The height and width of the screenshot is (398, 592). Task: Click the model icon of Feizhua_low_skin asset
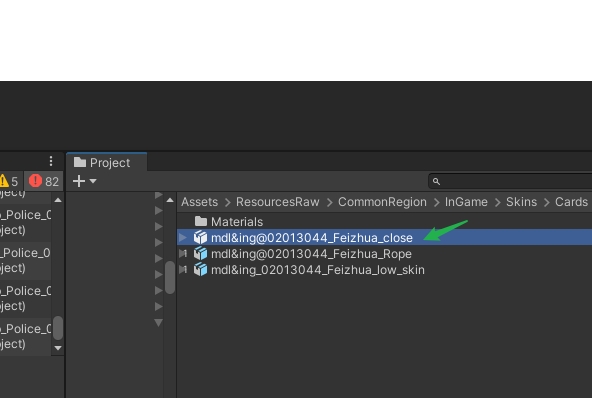(200, 270)
